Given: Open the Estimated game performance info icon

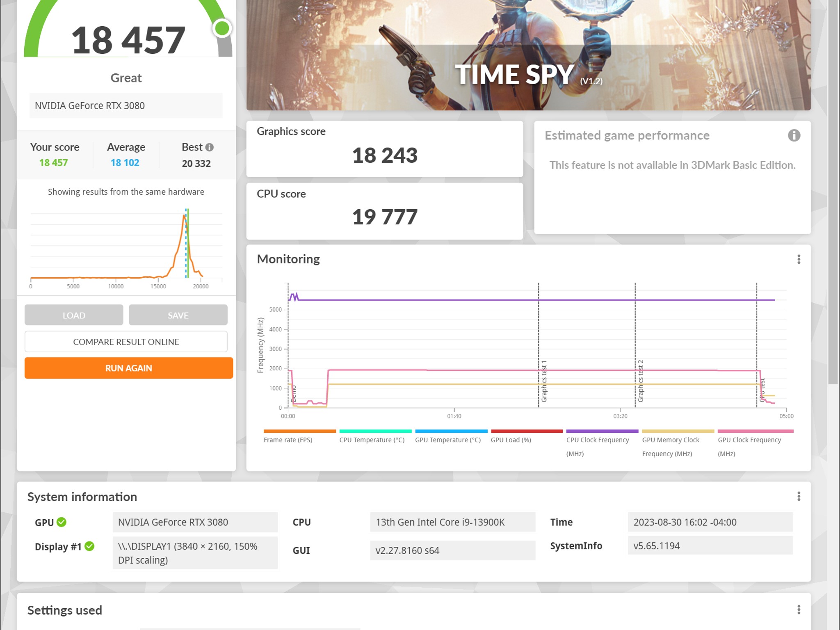Looking at the screenshot, I should pyautogui.click(x=794, y=135).
